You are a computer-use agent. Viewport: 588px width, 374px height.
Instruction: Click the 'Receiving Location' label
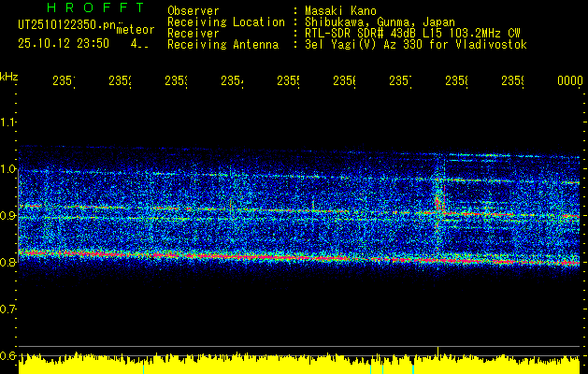[226, 22]
